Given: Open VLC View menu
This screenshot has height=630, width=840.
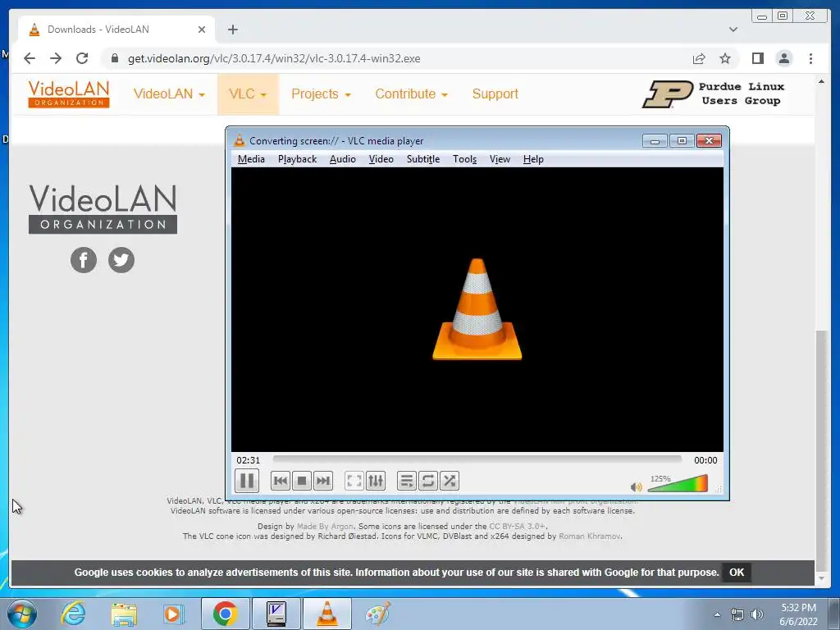Looking at the screenshot, I should pos(500,159).
